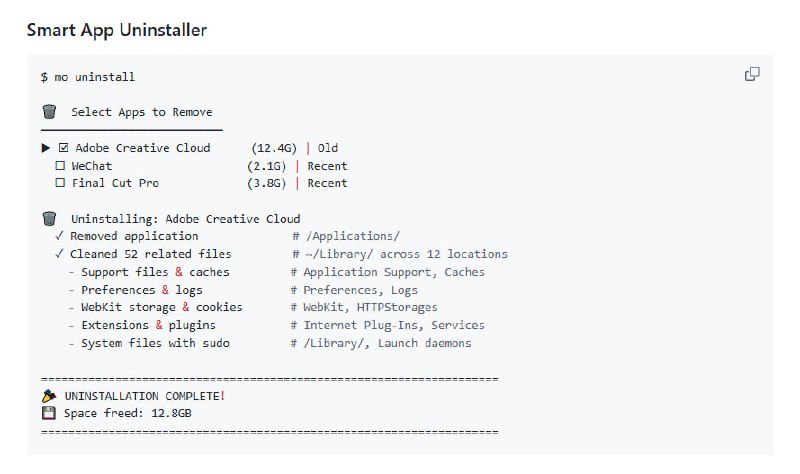The width and height of the screenshot is (800, 474).
Task: Click the floppy disk icon by Space freed
Action: pyautogui.click(x=48, y=412)
